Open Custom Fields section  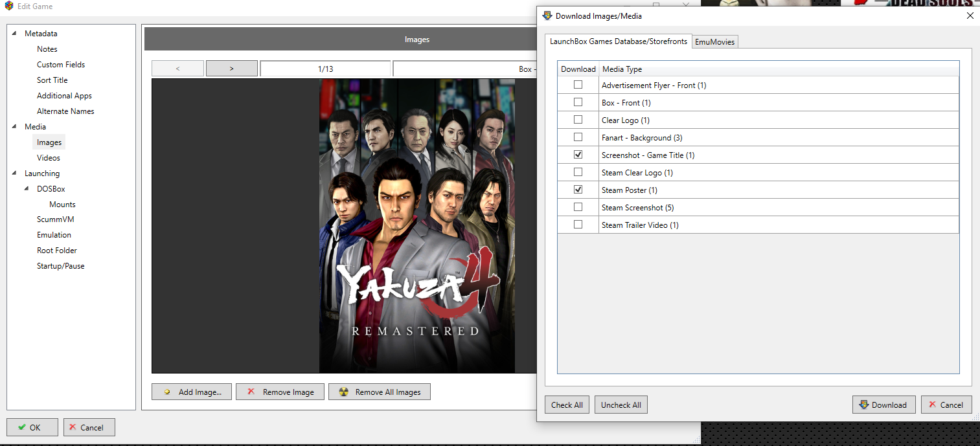coord(61,65)
